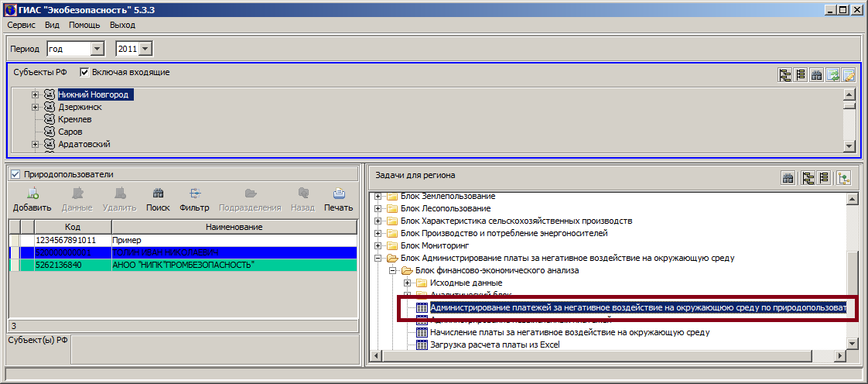Click the Добавить (add) toolbar icon
Screen dimensions: 868x384
click(x=32, y=200)
